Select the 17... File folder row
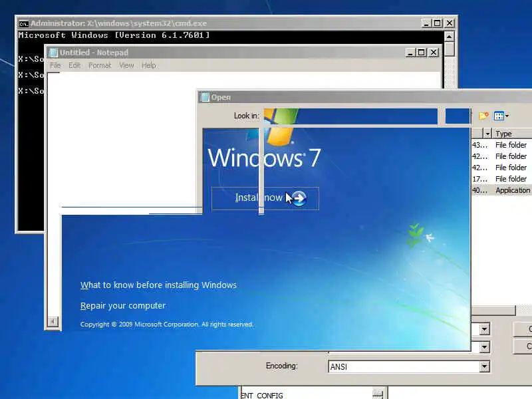532x399 pixels. [x=501, y=179]
